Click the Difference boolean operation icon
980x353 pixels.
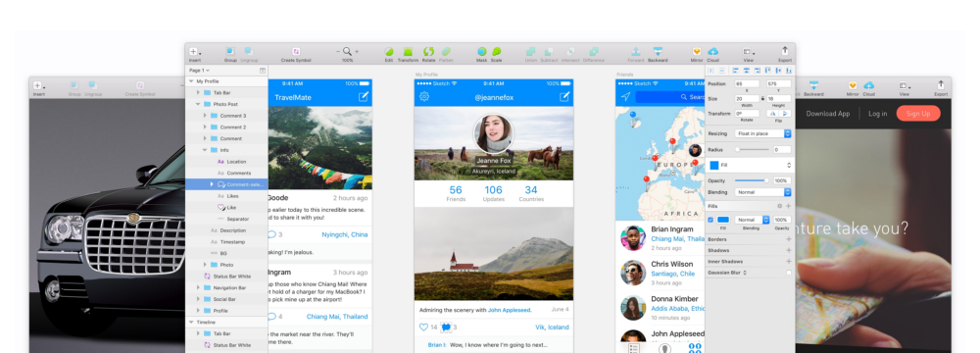(594, 51)
